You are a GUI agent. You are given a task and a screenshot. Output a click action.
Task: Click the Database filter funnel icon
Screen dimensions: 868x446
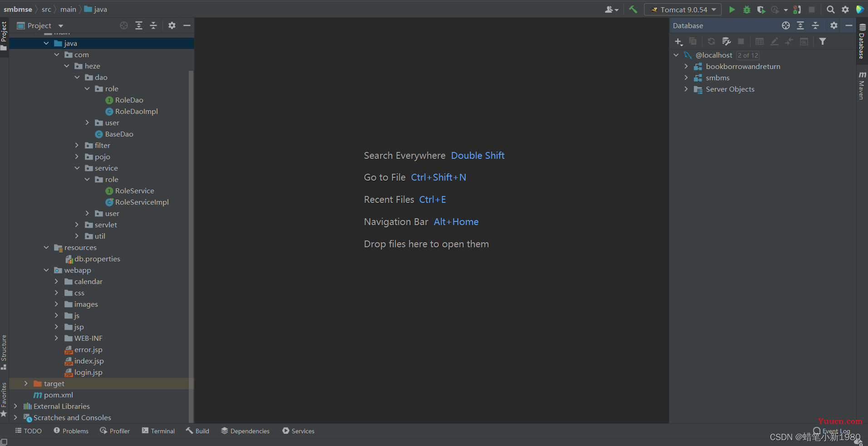pos(822,41)
